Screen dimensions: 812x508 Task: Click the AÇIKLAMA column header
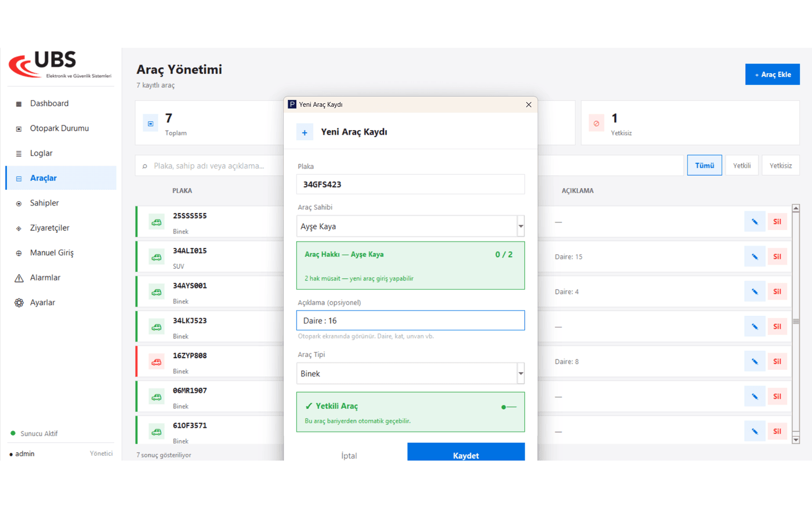click(x=577, y=190)
